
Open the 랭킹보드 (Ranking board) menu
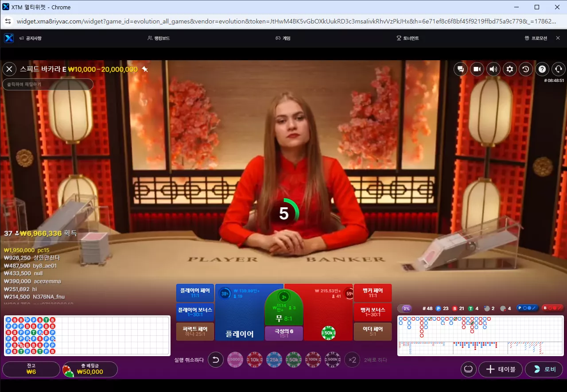[159, 38]
